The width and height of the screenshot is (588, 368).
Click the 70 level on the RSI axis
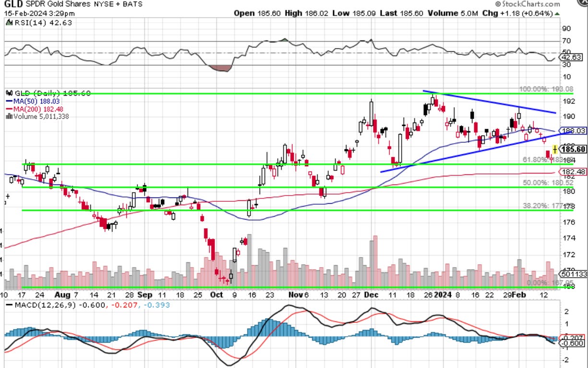click(566, 41)
